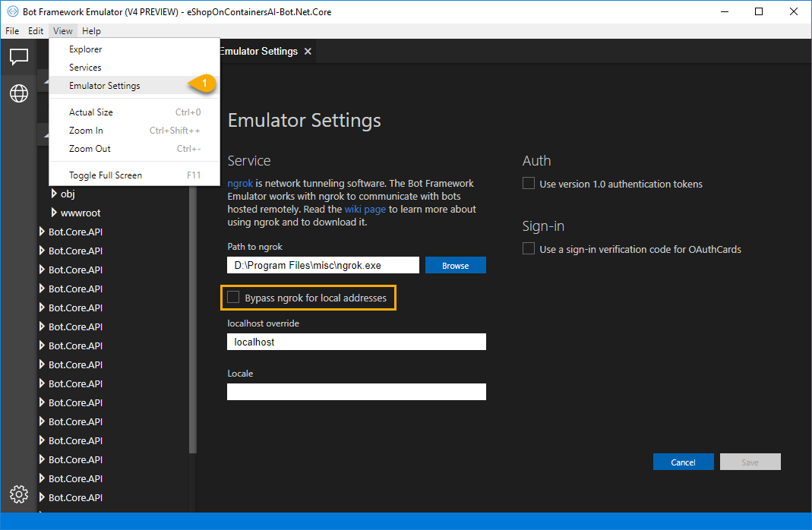Choose Zoom Out from View menu
812x530 pixels.
134,149
